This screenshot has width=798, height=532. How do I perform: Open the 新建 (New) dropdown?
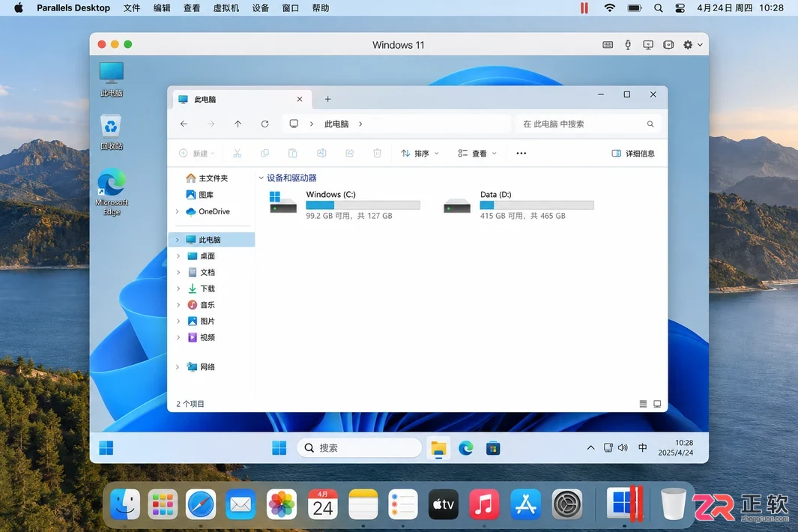tap(197, 154)
